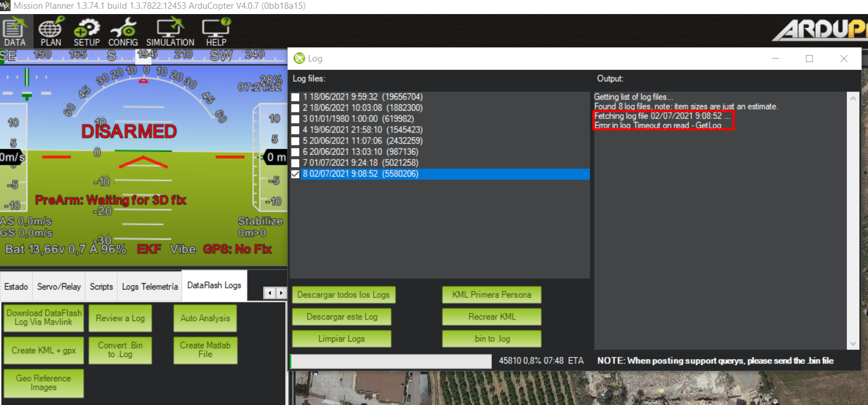Click the Mission Planner title bar icon
868x405 pixels.
(x=5, y=6)
